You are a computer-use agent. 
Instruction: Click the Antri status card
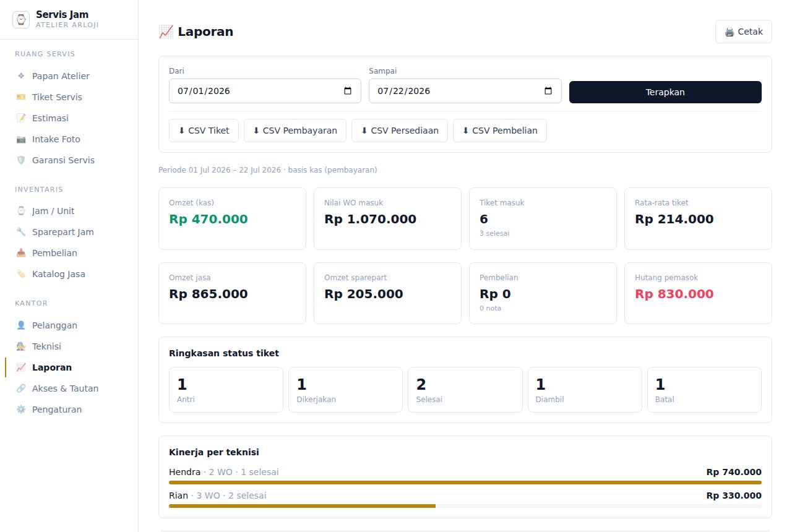(x=226, y=390)
